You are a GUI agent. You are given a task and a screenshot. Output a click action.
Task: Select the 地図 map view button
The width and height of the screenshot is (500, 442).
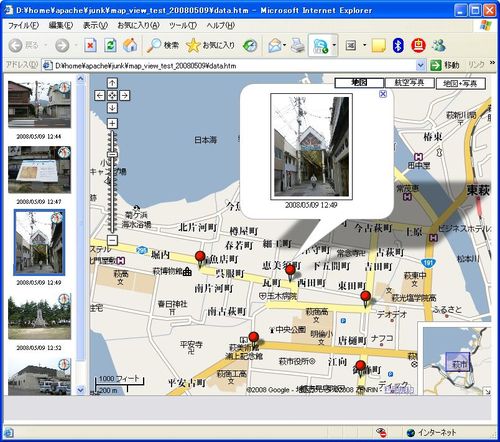tap(359, 83)
